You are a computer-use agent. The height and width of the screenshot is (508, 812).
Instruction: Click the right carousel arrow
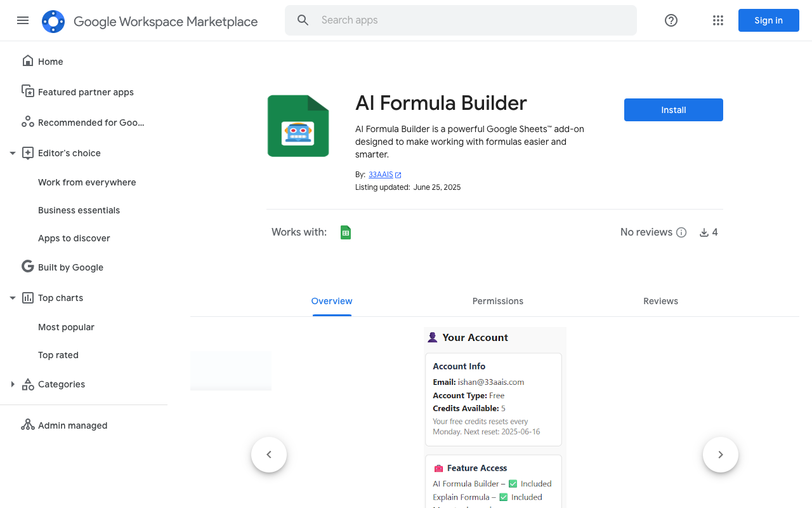tap(720, 454)
